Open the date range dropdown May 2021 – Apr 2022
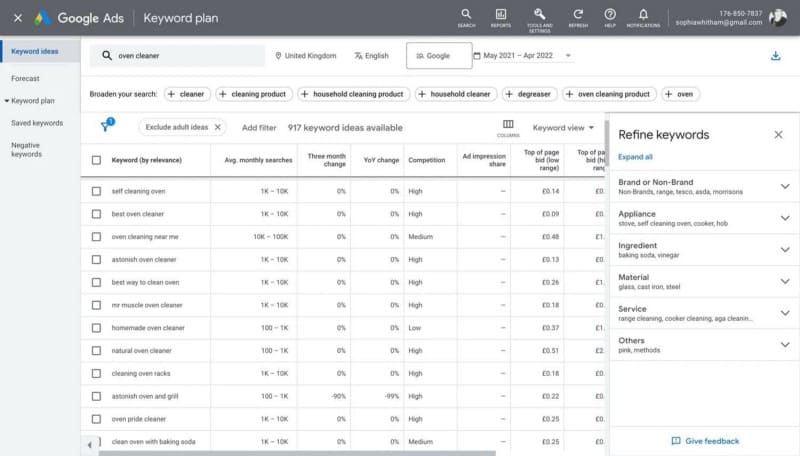The image size is (800, 456). tap(522, 56)
